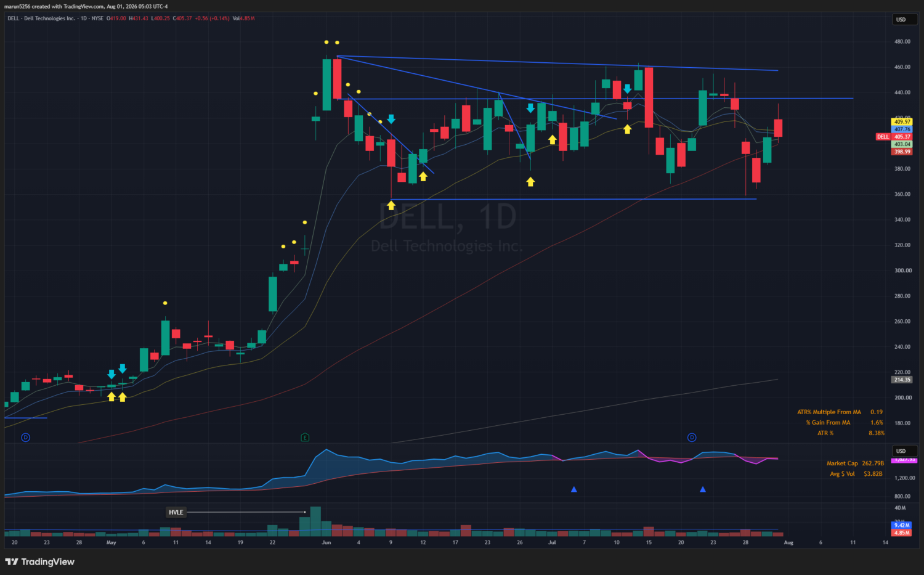Screen dimensions: 924x575
Task: Click the 1,200.00 indicator scale label
Action: [x=904, y=478]
